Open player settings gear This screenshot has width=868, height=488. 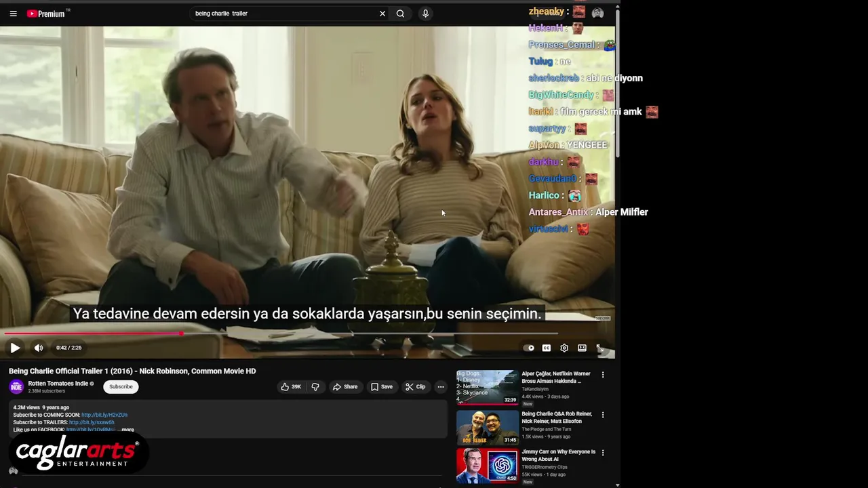pyautogui.click(x=564, y=348)
